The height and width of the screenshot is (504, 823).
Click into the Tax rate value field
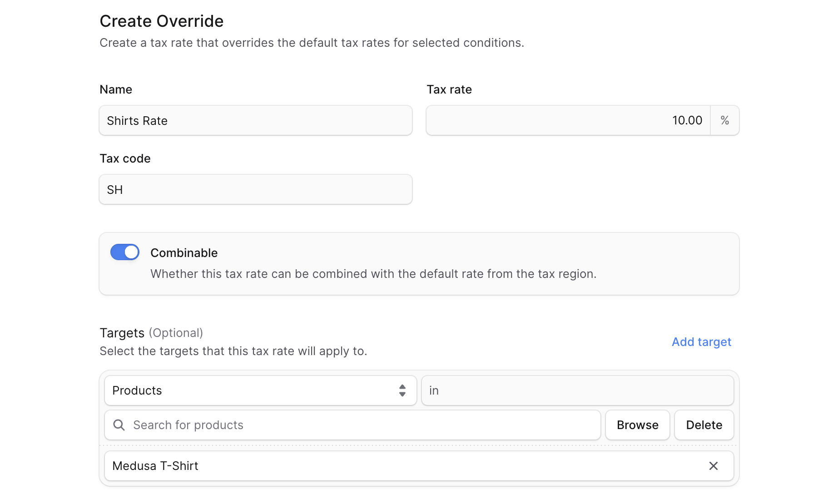(x=568, y=121)
